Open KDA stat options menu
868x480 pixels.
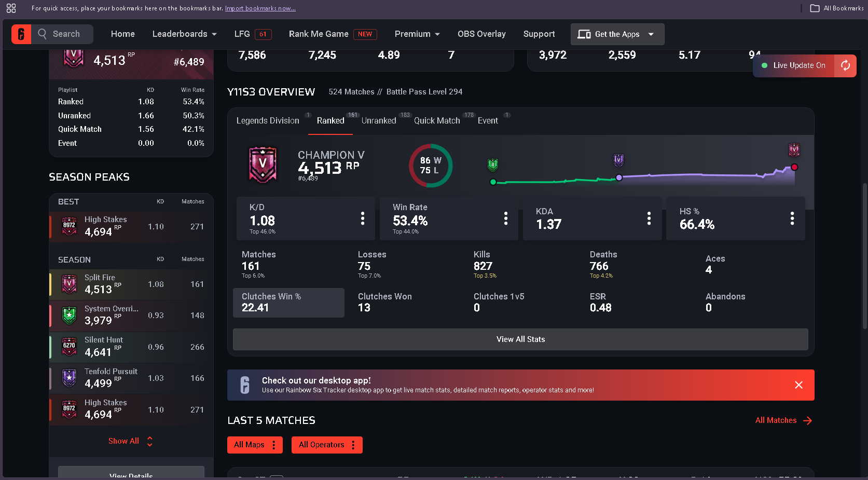[649, 218]
